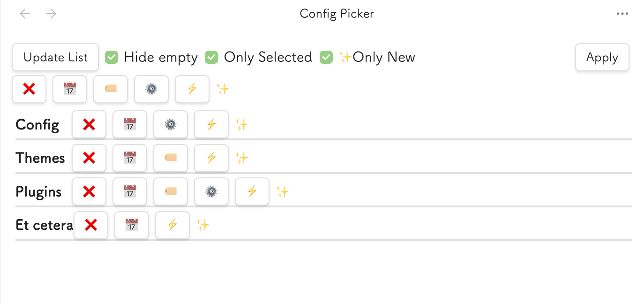Click the top-row red X icon
This screenshot has height=304, width=644.
coord(29,89)
